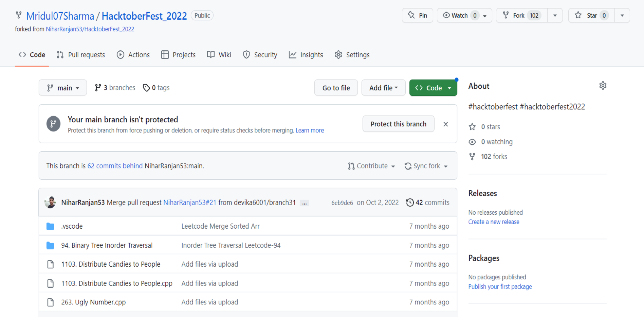Open About settings with the gear icon
Screen dimensions: 644x317
[603, 86]
